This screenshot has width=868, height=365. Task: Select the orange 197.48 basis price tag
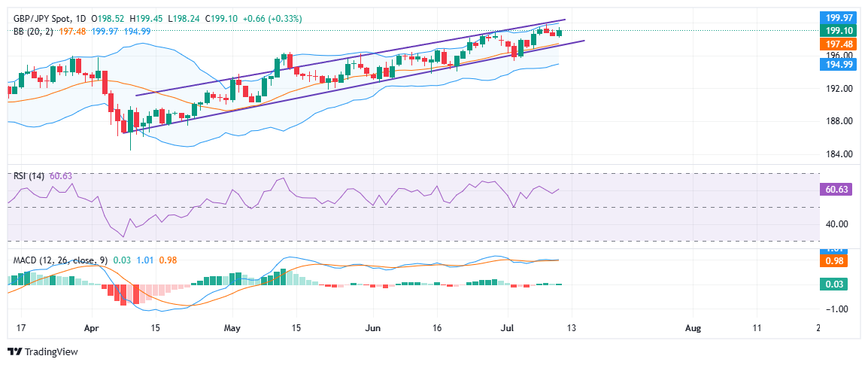click(x=839, y=44)
